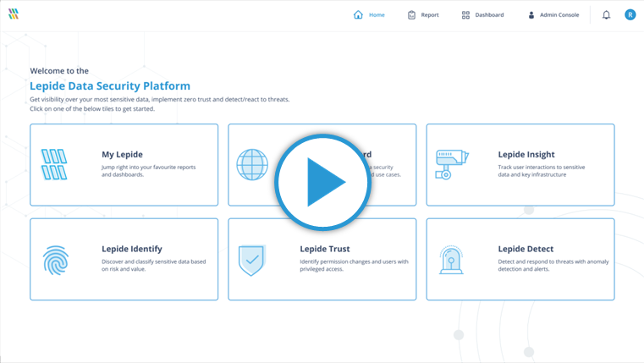This screenshot has height=363, width=644.
Task: Open the Lepide Detect tile title
Action: [x=526, y=249]
